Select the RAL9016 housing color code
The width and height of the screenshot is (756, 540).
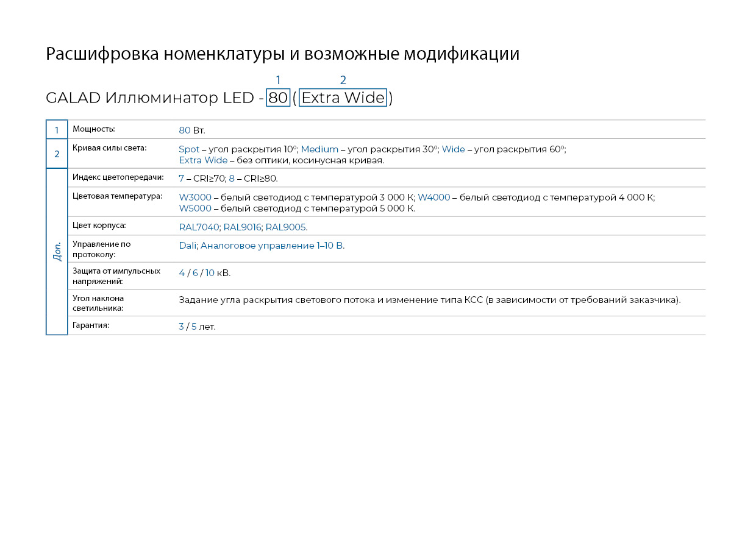pos(243,227)
